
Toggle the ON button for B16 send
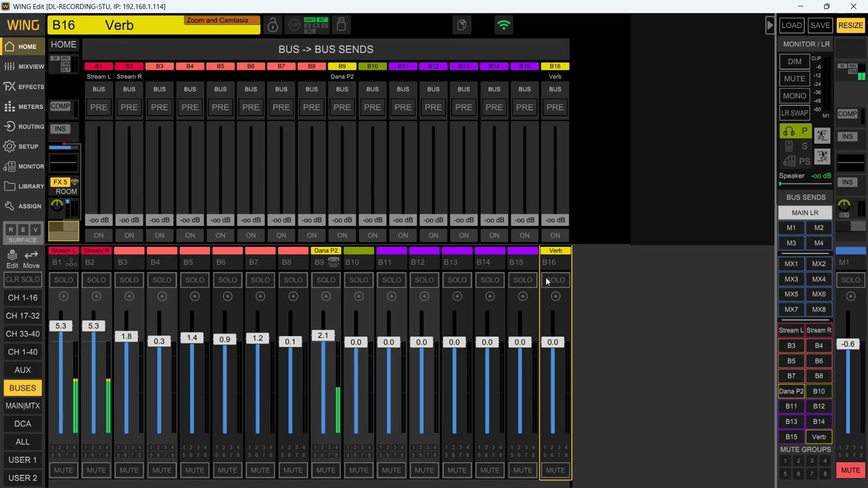pyautogui.click(x=555, y=235)
